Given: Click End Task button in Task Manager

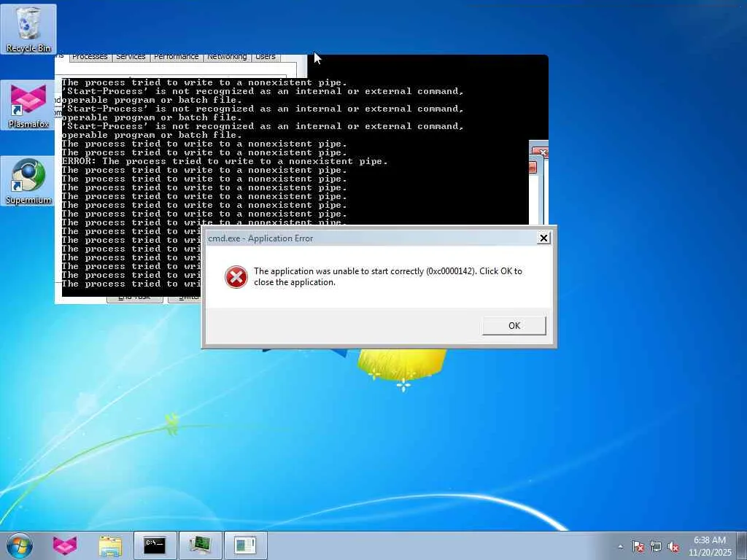Looking at the screenshot, I should pyautogui.click(x=134, y=298).
